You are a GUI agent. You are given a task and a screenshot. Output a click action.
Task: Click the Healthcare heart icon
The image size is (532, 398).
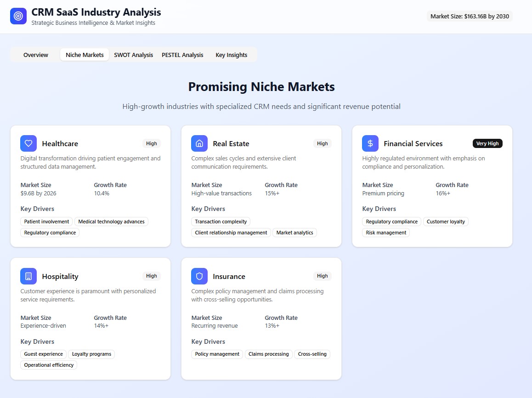(x=28, y=143)
